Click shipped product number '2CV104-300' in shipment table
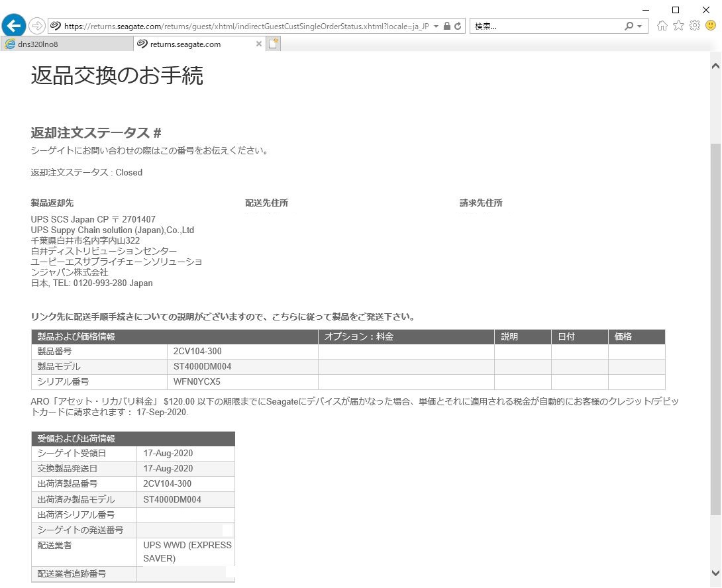Viewport: 722px width, 588px height. tap(167, 484)
